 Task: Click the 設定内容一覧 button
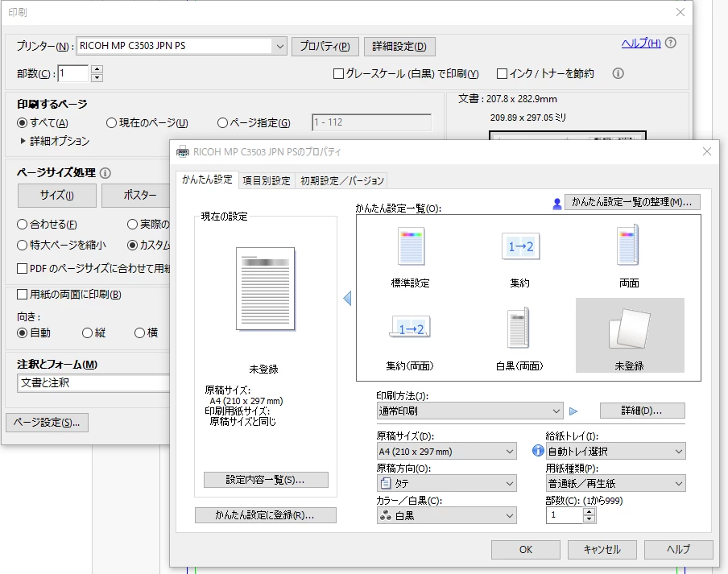tap(266, 480)
